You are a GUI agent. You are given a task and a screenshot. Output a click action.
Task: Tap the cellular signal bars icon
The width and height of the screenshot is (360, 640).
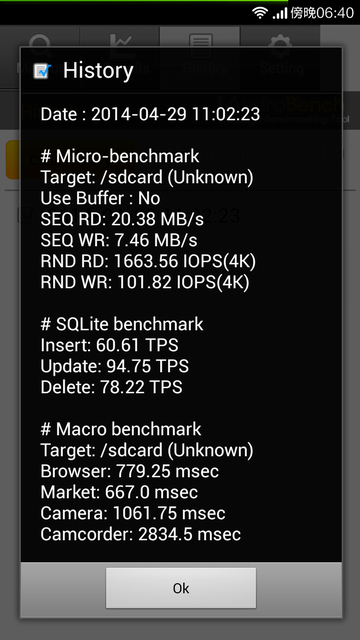(x=280, y=13)
